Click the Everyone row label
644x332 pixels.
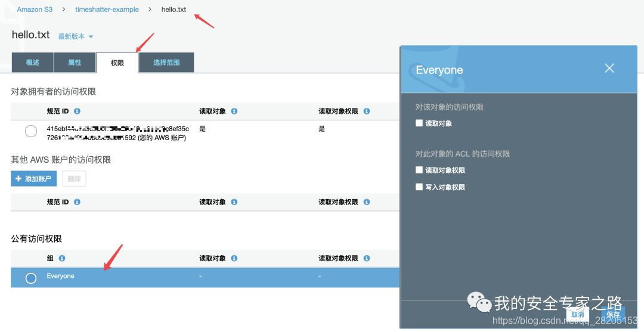pyautogui.click(x=60, y=276)
